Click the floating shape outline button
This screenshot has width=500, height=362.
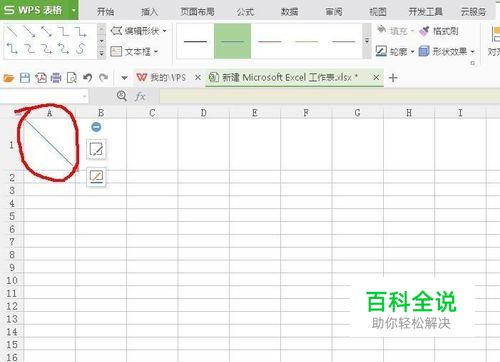[96, 177]
